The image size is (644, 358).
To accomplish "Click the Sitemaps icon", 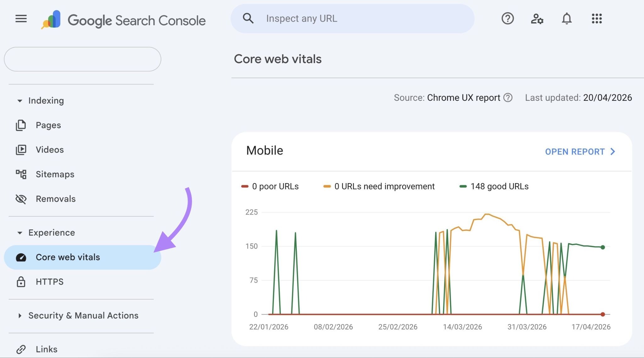I will (21, 174).
